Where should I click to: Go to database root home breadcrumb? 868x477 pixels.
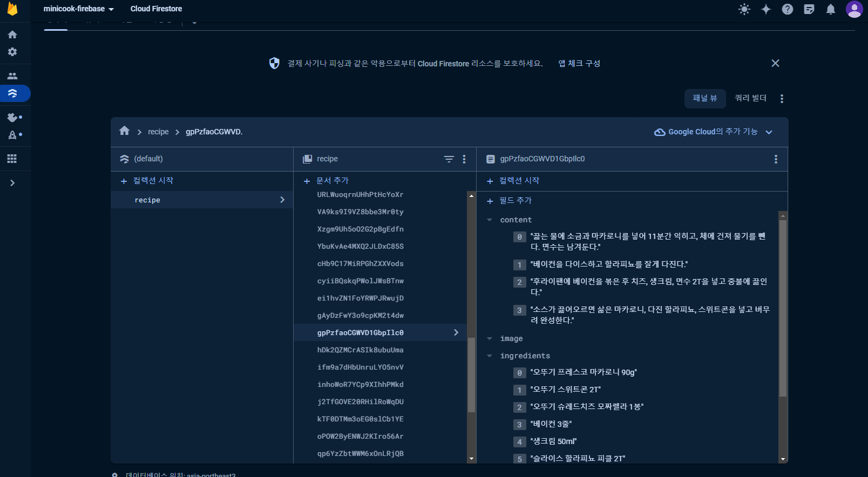[125, 131]
